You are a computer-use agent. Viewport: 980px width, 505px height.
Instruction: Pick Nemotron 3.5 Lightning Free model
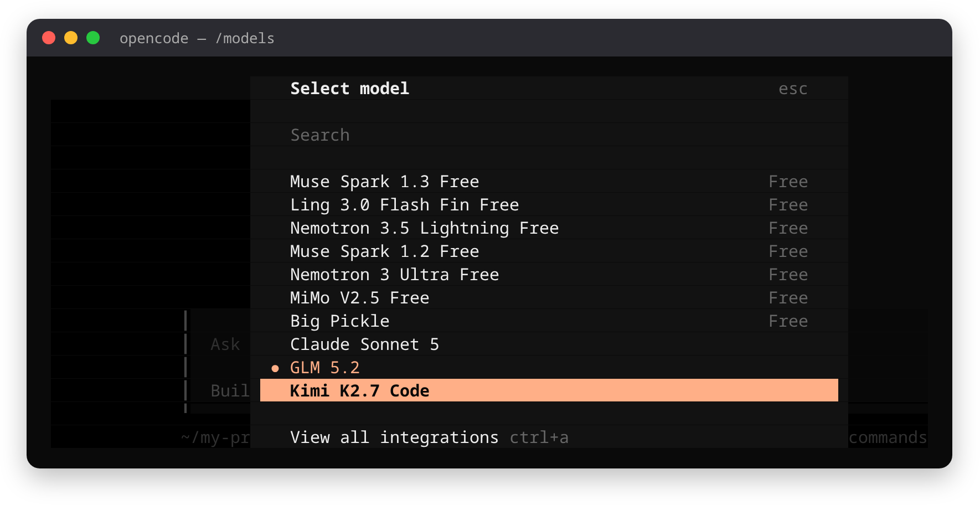pyautogui.click(x=549, y=228)
